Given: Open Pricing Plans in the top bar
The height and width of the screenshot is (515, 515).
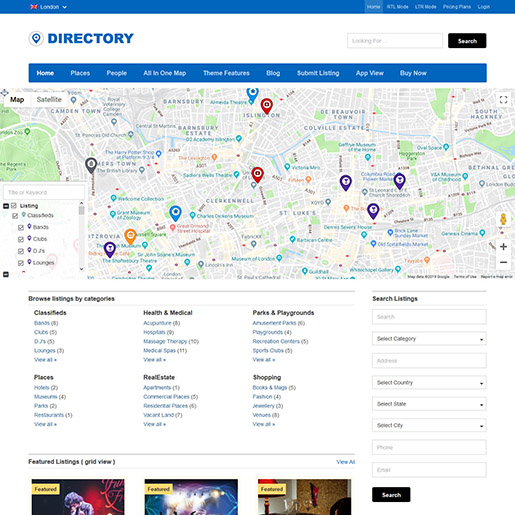Looking at the screenshot, I should 457,7.
